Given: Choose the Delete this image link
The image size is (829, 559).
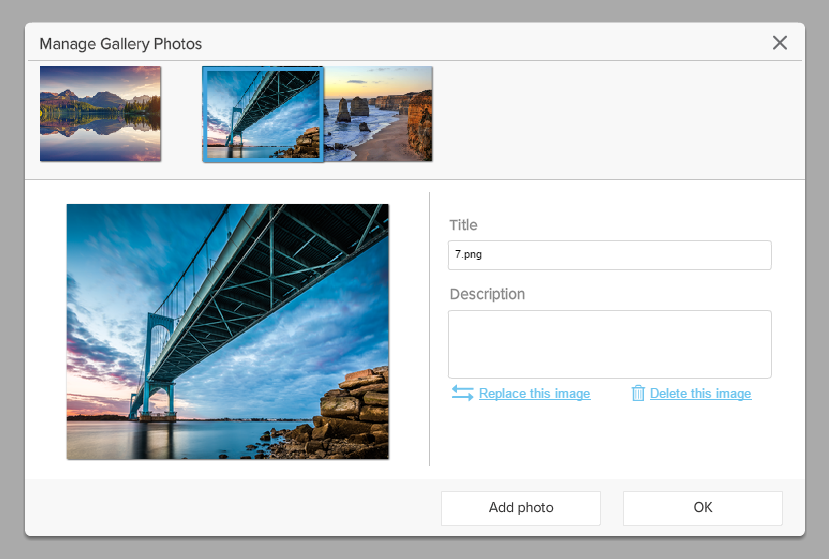Looking at the screenshot, I should click(x=700, y=394).
